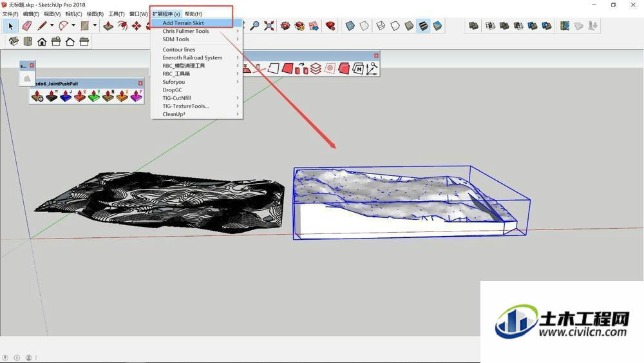
Task: Expand Eneroth Railroad System submenu
Action: pos(196,57)
